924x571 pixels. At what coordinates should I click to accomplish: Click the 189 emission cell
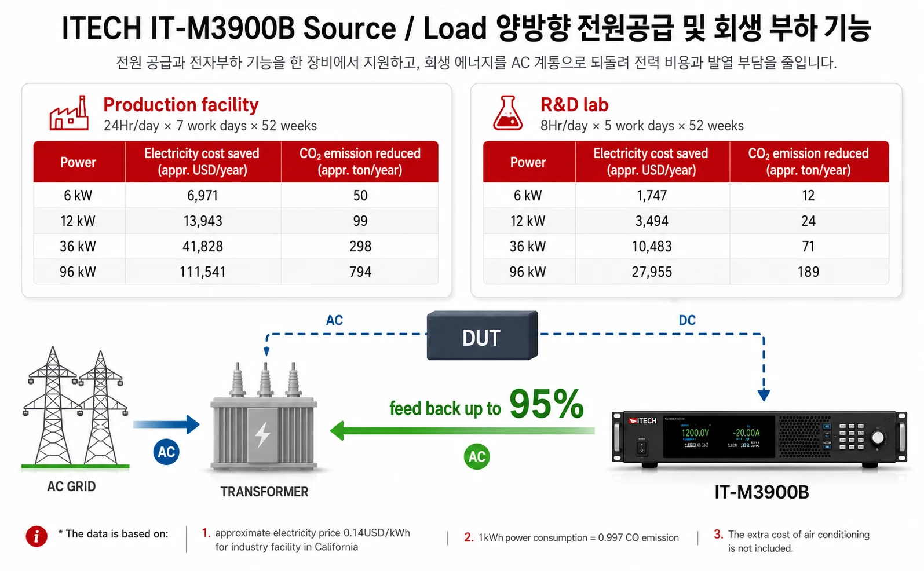(809, 272)
